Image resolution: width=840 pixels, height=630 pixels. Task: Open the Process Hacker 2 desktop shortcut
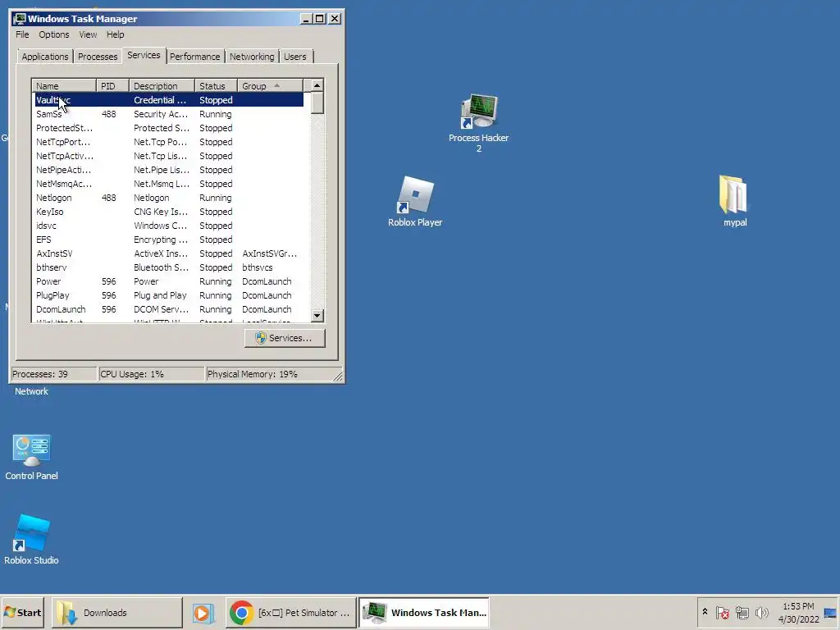tap(479, 123)
